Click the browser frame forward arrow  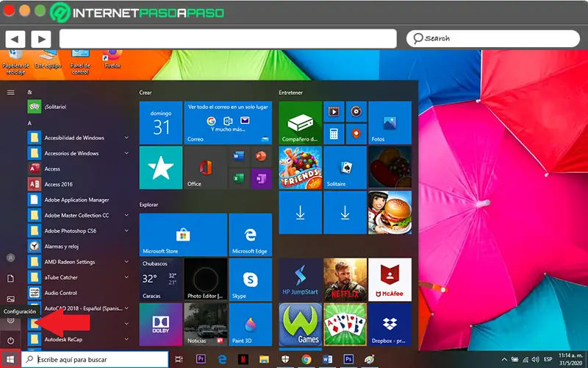coord(41,39)
